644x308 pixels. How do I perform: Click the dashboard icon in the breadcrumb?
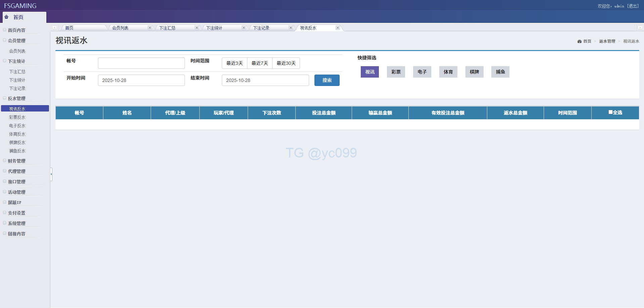click(579, 41)
